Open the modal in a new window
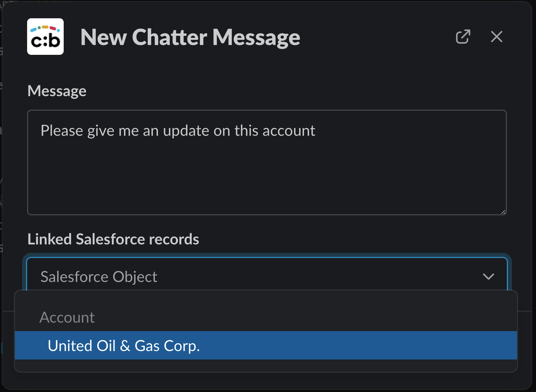536x392 pixels. [463, 37]
